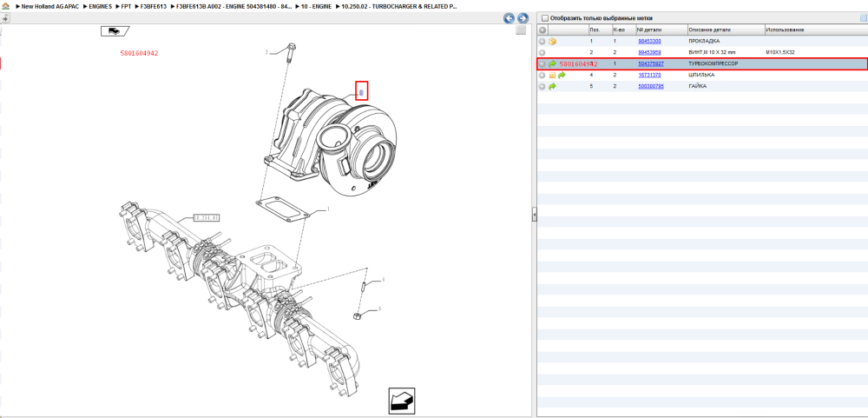Open part number link 16731370
This screenshot has height=418, width=868.
649,75
